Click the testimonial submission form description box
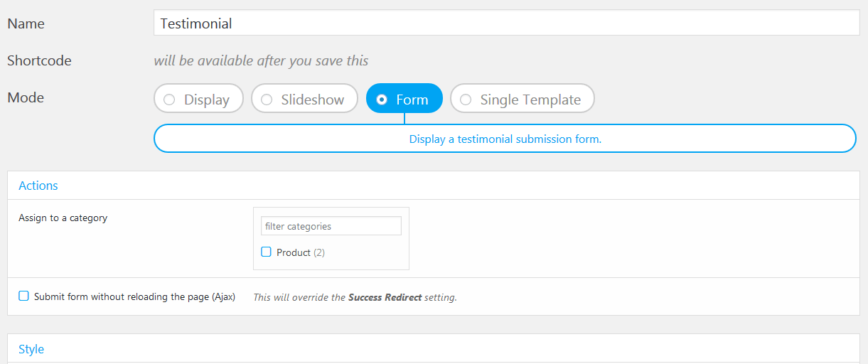The image size is (868, 364). (505, 139)
